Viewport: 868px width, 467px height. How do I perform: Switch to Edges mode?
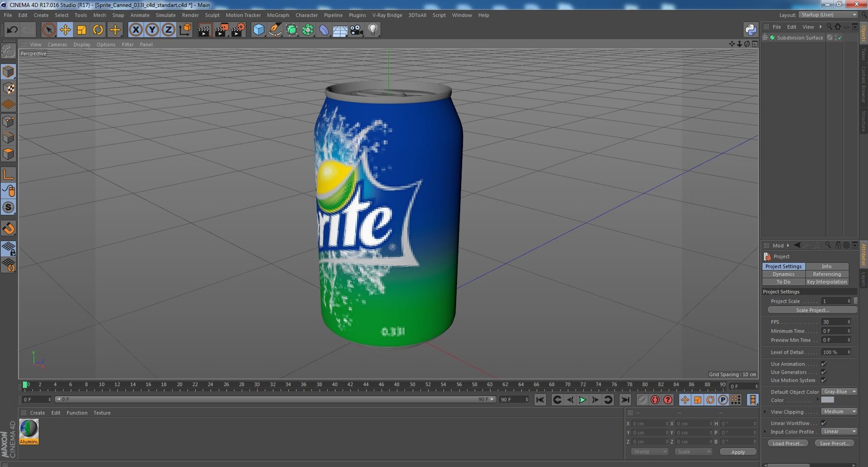click(x=9, y=137)
